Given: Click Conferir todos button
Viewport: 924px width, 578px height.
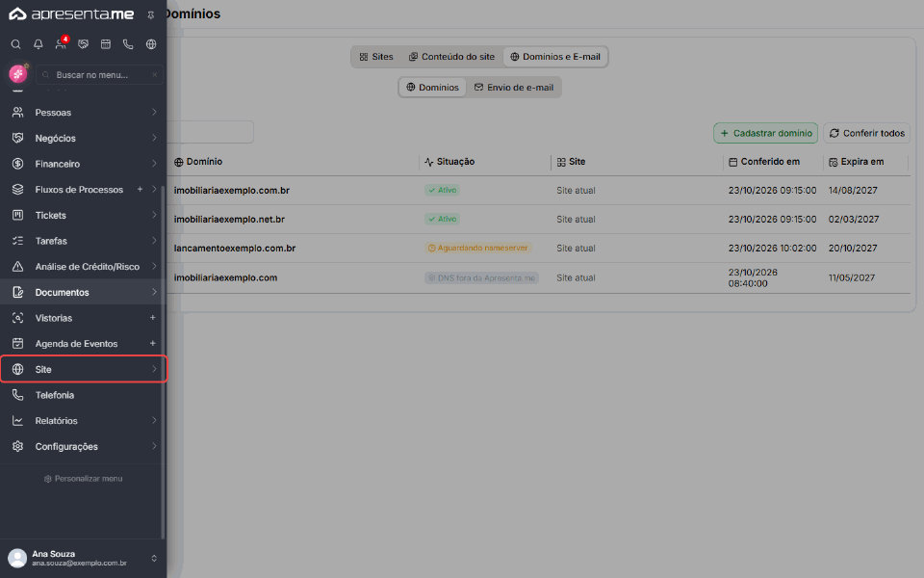Looking at the screenshot, I should 867,133.
